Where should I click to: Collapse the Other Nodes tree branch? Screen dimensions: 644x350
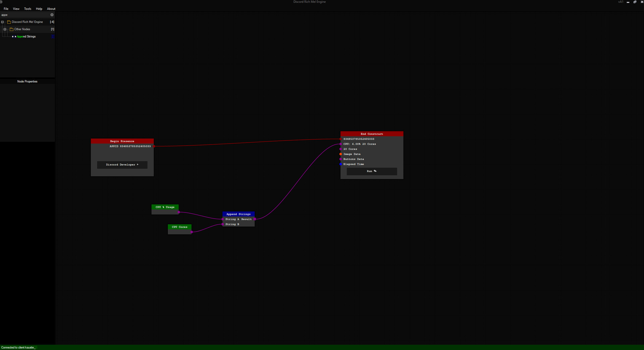tap(5, 29)
